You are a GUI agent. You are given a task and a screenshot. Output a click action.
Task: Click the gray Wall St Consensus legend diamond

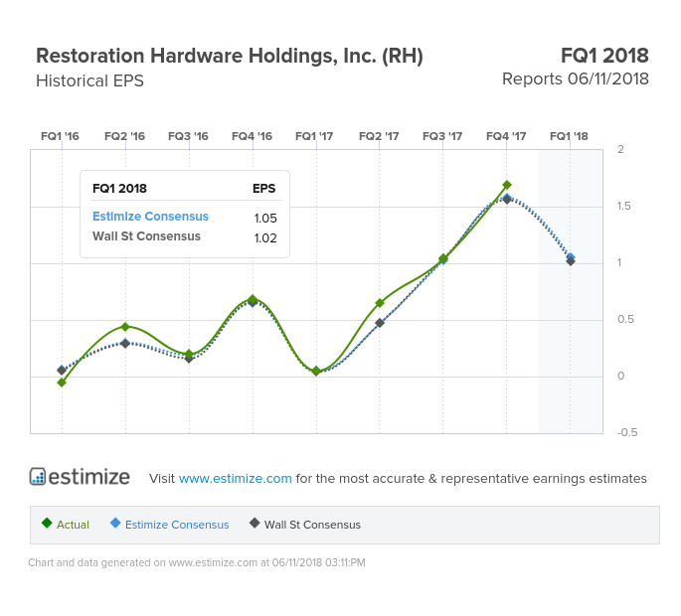tap(255, 523)
